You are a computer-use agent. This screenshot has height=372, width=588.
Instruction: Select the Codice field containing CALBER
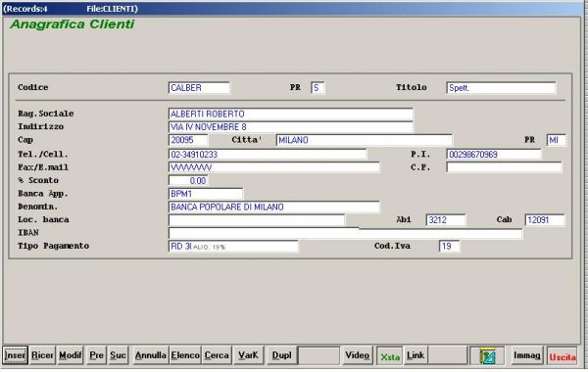tap(199, 88)
